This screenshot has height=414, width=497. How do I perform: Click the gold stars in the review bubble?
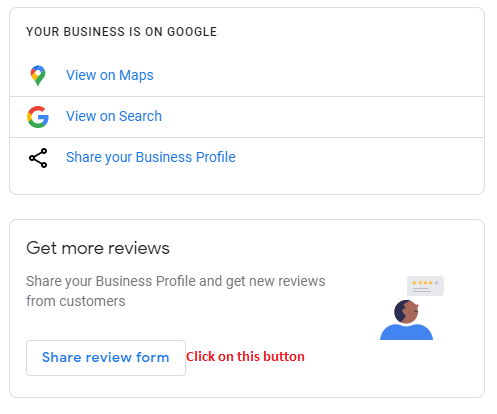[422, 283]
